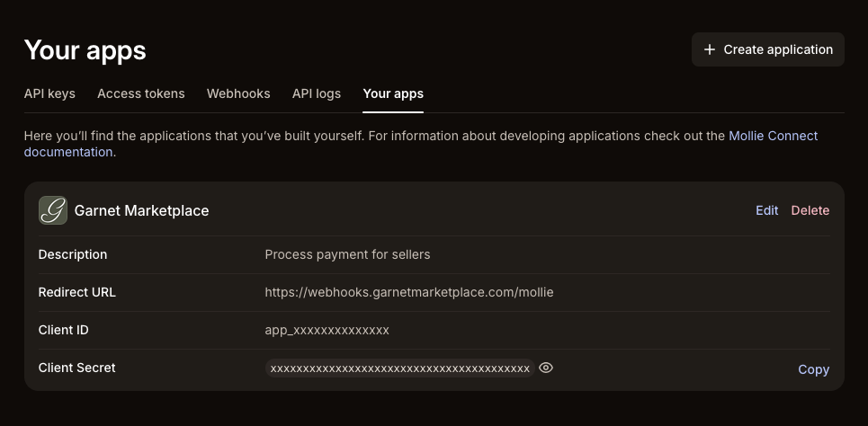Copy the Client Secret

tap(814, 369)
